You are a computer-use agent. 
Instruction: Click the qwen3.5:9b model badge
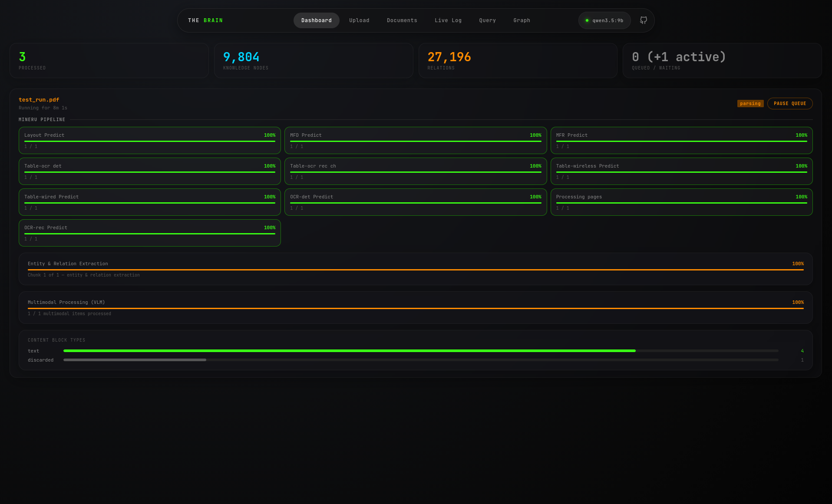(604, 20)
